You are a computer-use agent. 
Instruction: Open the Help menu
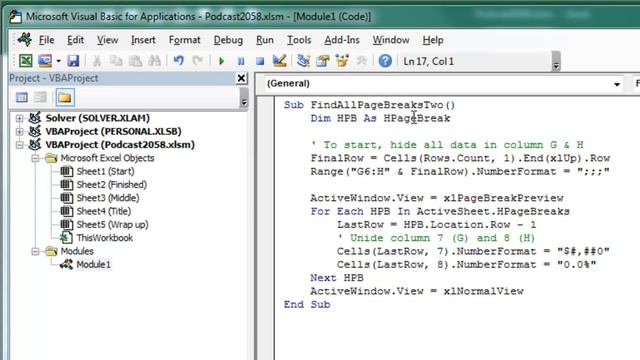point(433,40)
